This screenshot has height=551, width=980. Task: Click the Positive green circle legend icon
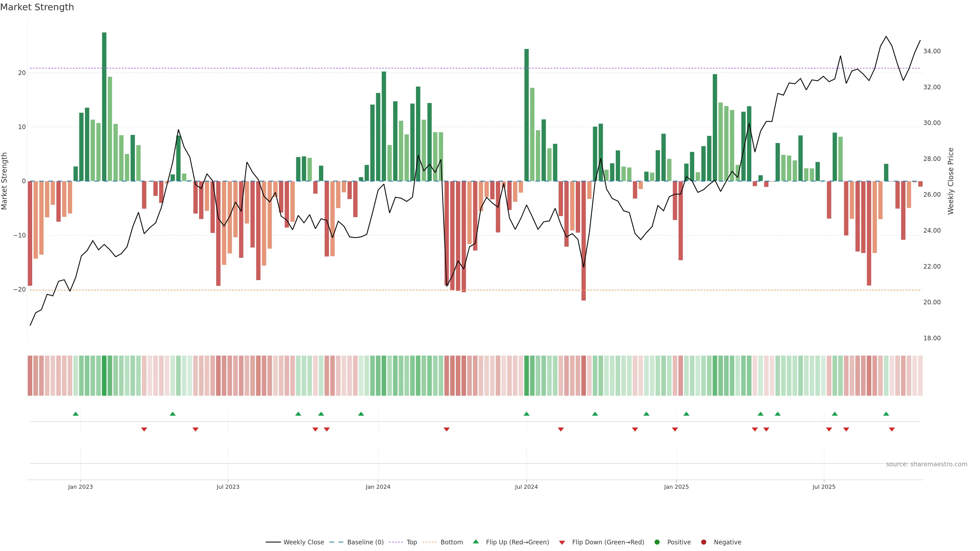pos(657,542)
